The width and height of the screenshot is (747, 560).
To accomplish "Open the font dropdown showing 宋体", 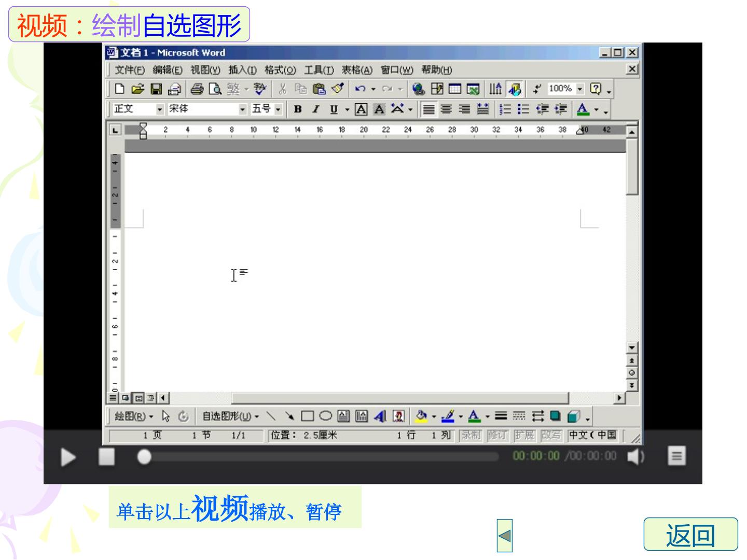I will point(242,109).
